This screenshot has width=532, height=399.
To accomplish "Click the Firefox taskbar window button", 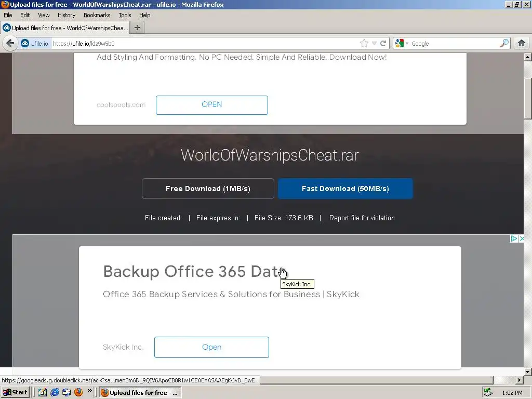I will click(140, 393).
